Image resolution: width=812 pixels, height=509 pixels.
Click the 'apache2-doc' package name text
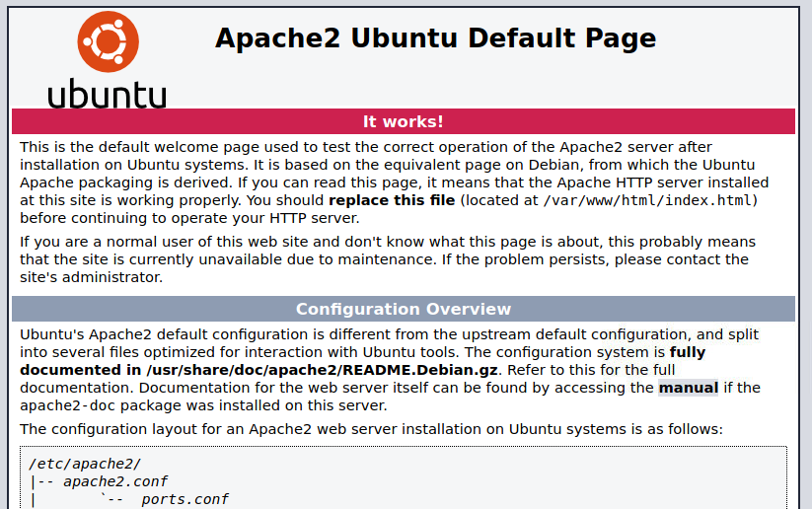67,405
